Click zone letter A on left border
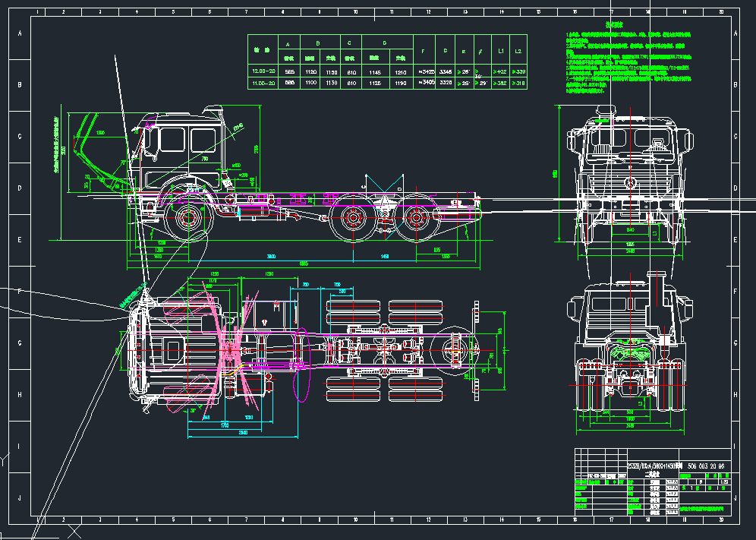This screenshot has width=756, height=540. click(x=20, y=33)
